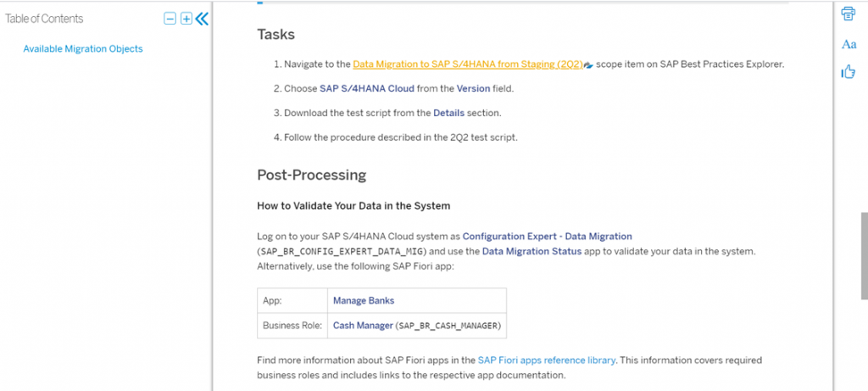Click the Post-Processing heading
The height and width of the screenshot is (391, 868).
point(312,175)
